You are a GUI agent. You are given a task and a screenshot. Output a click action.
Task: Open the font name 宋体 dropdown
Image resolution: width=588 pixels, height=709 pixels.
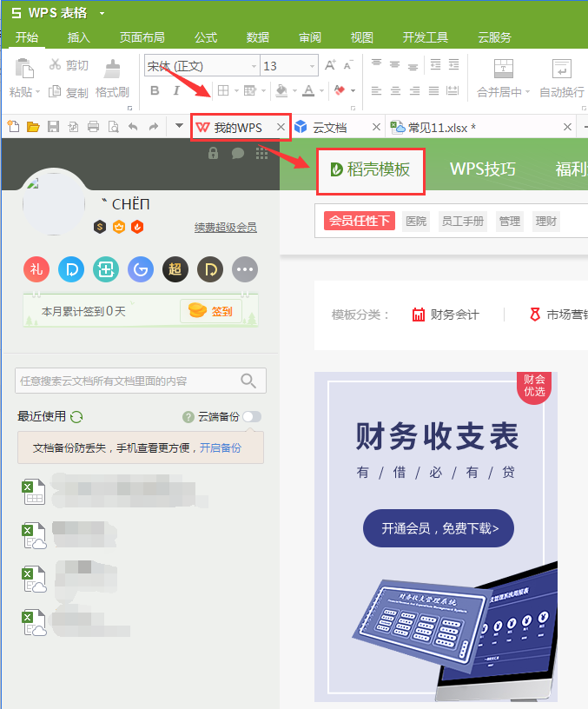(254, 66)
